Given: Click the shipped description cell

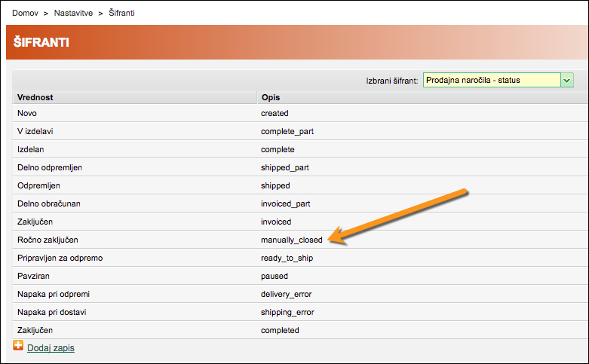Looking at the screenshot, I should click(x=275, y=185).
